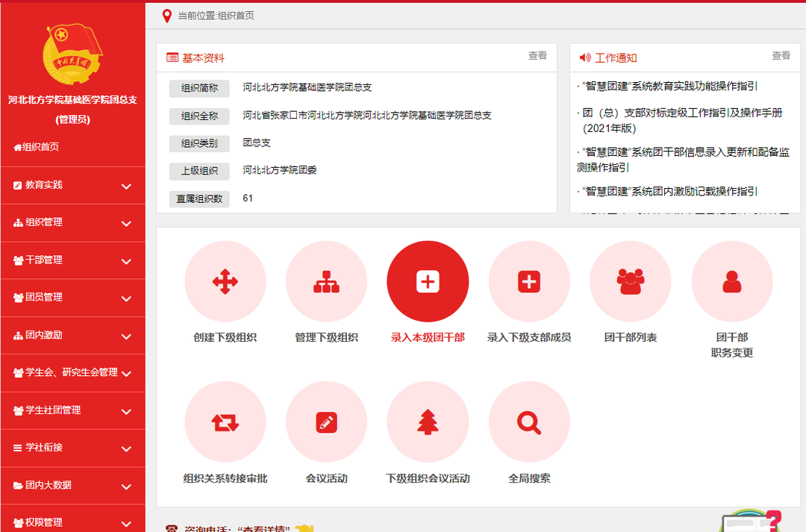Viewport: 806px width, 532px height.
Task: Click 组织类别 field label
Action: point(199,143)
